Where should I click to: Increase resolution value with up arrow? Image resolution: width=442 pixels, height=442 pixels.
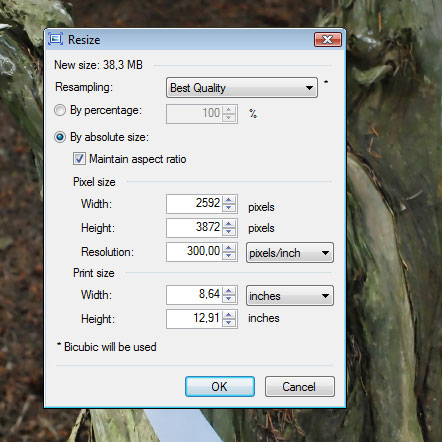[229, 248]
